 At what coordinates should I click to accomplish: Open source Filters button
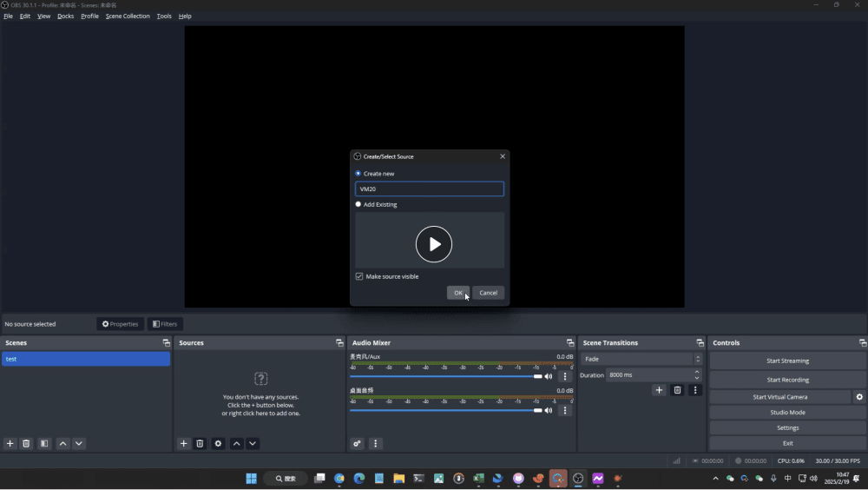pyautogui.click(x=165, y=324)
